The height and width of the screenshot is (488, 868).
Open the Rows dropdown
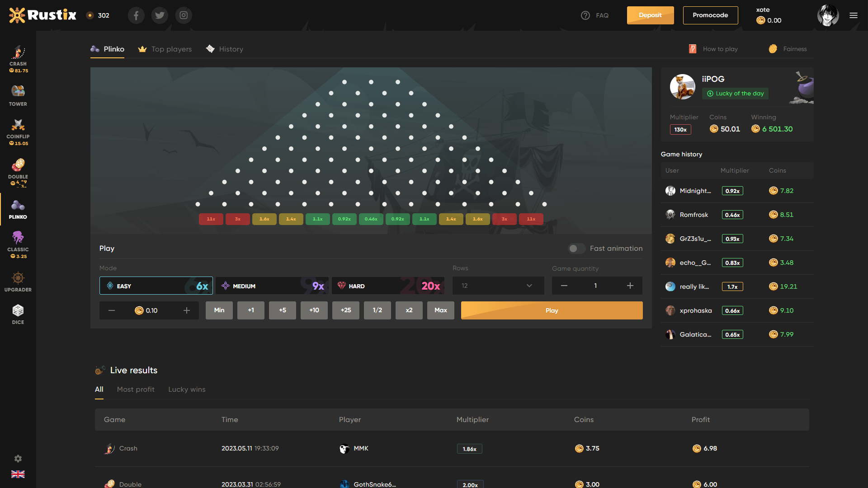pos(498,286)
